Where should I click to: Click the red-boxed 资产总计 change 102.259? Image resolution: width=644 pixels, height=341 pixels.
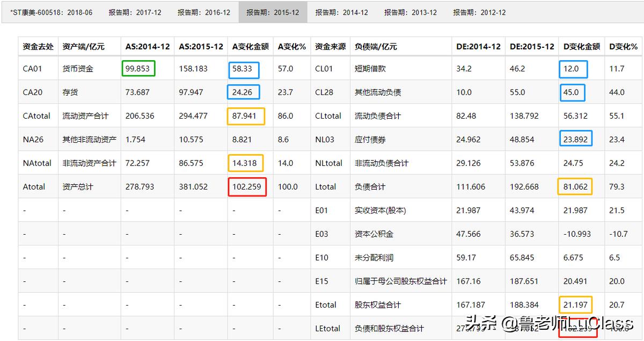[247, 186]
